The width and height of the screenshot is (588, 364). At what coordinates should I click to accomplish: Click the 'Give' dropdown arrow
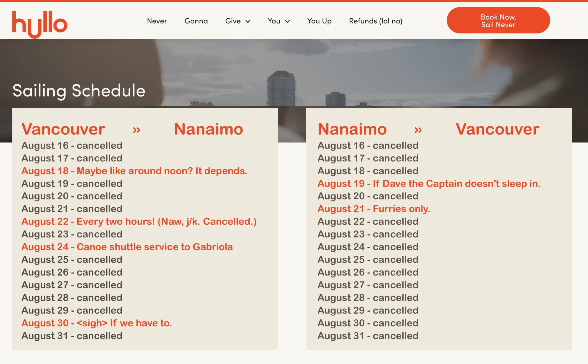point(249,21)
